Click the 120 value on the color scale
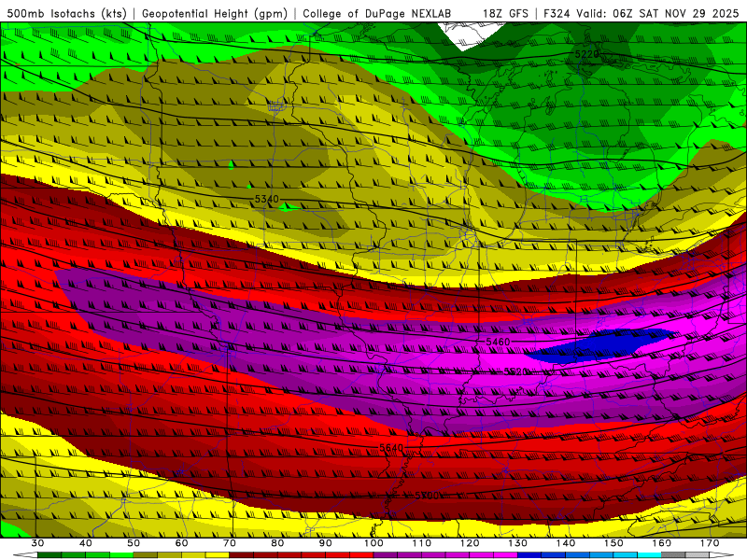 pyautogui.click(x=470, y=543)
